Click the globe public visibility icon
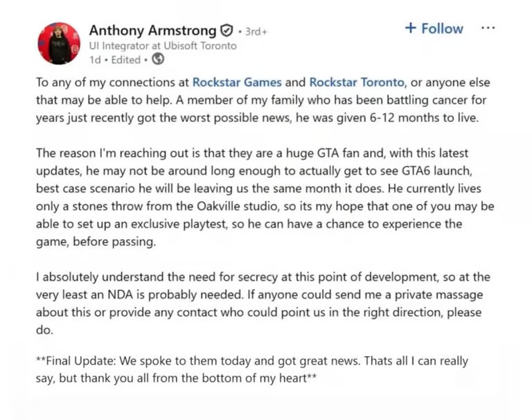Image resolution: width=532 pixels, height=420 pixels. (x=158, y=60)
